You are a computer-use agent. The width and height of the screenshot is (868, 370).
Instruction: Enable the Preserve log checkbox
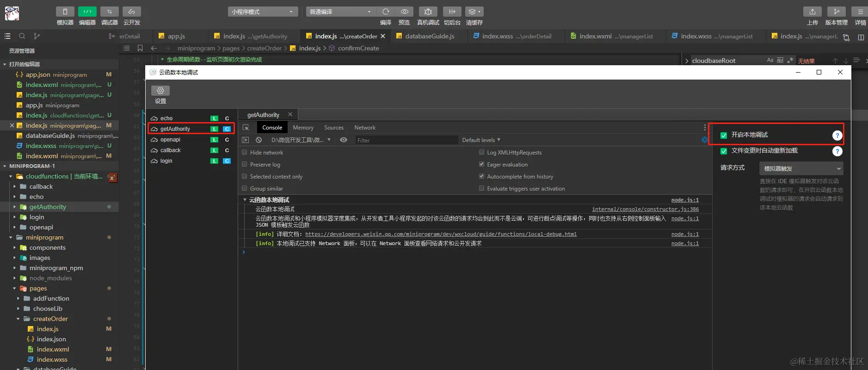click(x=245, y=164)
